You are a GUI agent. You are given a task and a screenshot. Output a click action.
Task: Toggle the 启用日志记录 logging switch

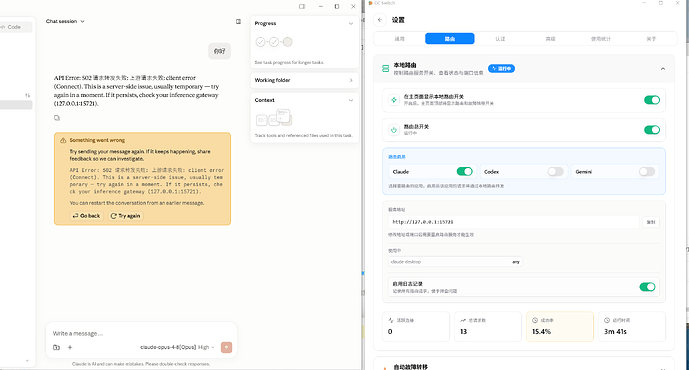click(647, 287)
